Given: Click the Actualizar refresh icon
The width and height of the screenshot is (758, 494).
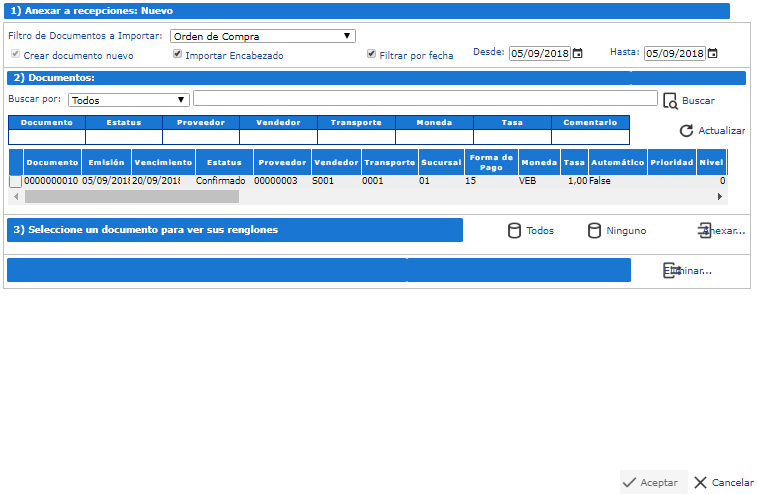Looking at the screenshot, I should pyautogui.click(x=686, y=131).
